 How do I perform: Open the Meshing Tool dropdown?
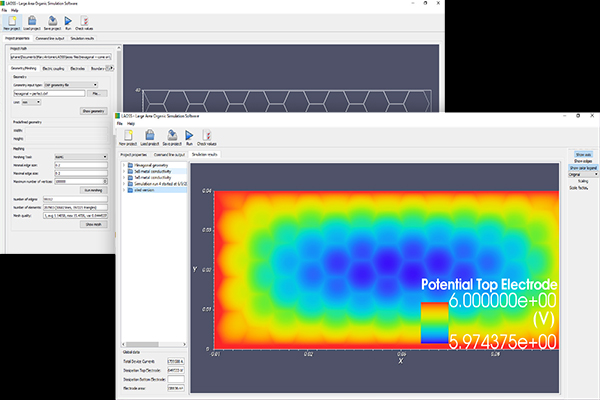[x=81, y=157]
